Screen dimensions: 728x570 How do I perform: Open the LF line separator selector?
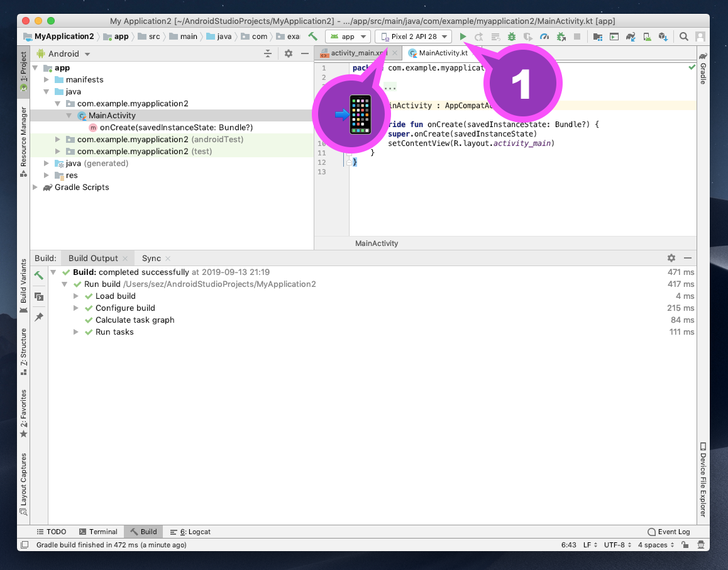tap(590, 544)
